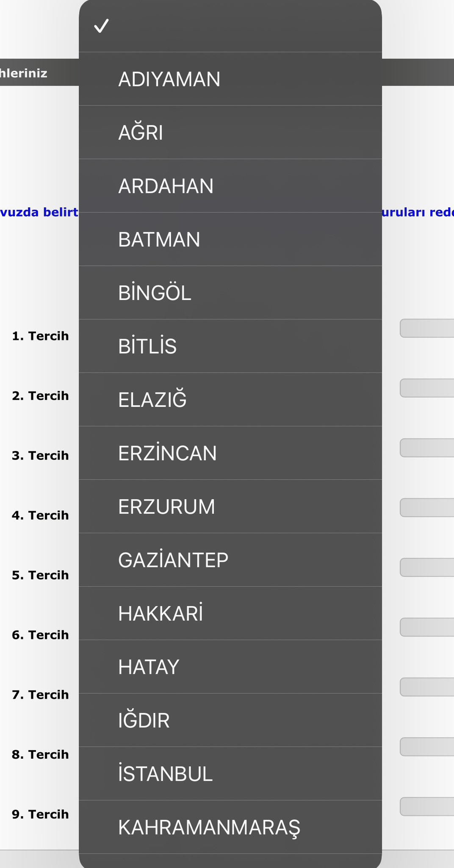This screenshot has width=454, height=868.
Task: Open the field beside 4. Tercih
Action: pyautogui.click(x=427, y=508)
